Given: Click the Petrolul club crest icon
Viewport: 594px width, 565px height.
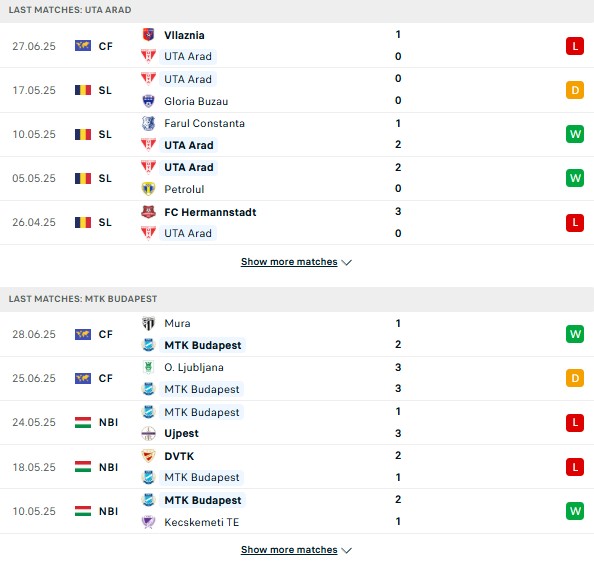Looking at the screenshot, I should tap(148, 189).
